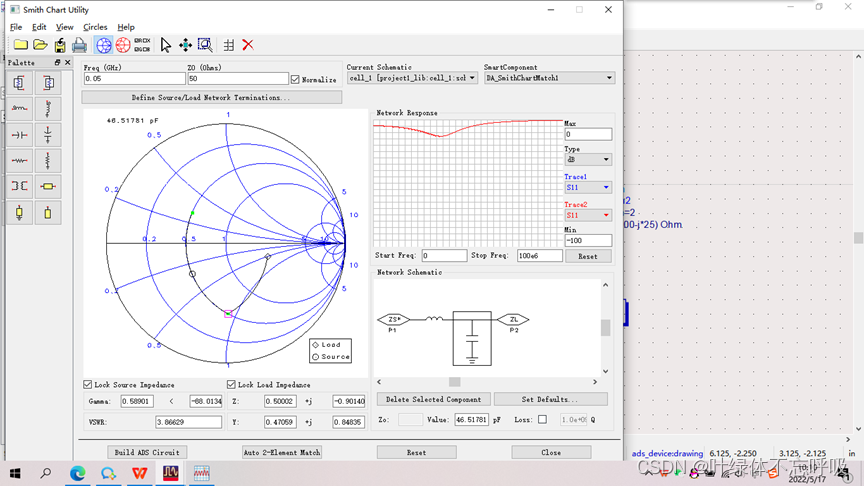Screen dimensions: 864x486
Task: Add a shunt resistor from the palette
Action: 48,160
